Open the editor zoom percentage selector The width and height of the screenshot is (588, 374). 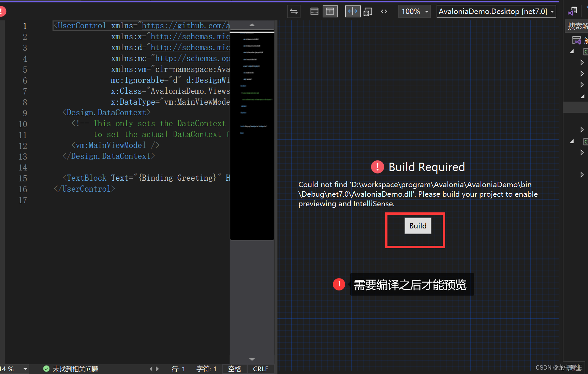[14, 369]
